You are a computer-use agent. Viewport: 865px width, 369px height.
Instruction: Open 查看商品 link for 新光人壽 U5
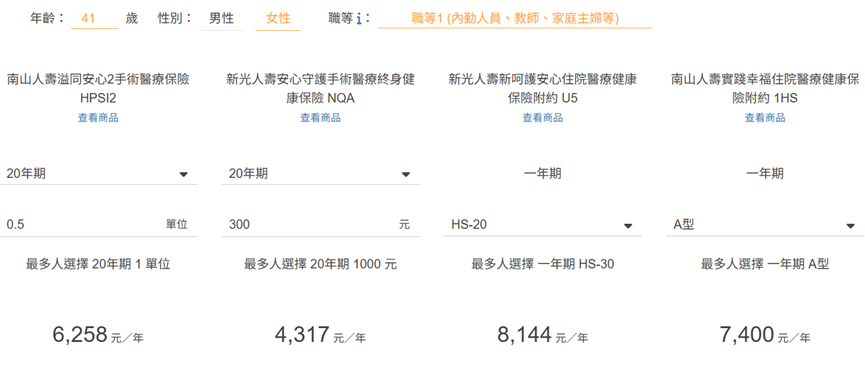[x=543, y=117]
